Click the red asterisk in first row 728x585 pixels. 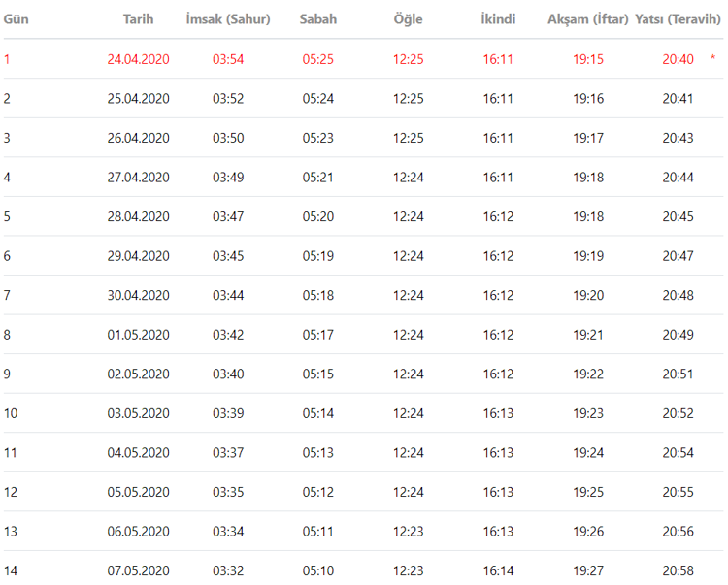pos(712,59)
